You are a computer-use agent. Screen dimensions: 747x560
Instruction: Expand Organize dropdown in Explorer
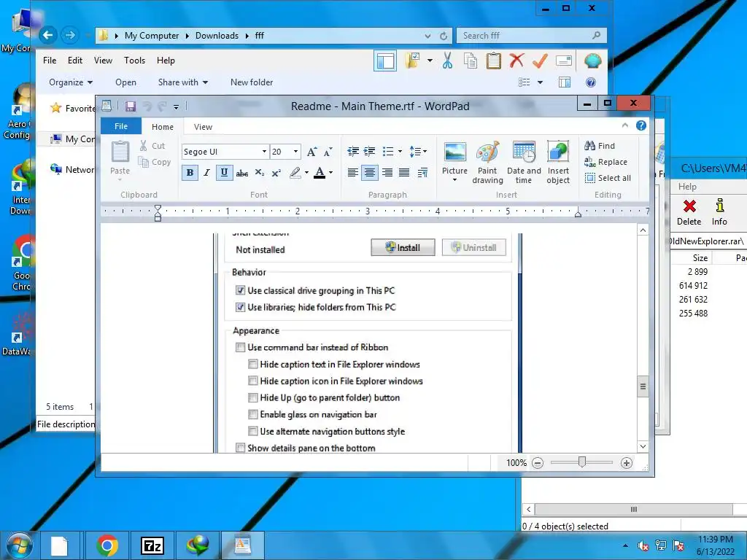tap(71, 82)
